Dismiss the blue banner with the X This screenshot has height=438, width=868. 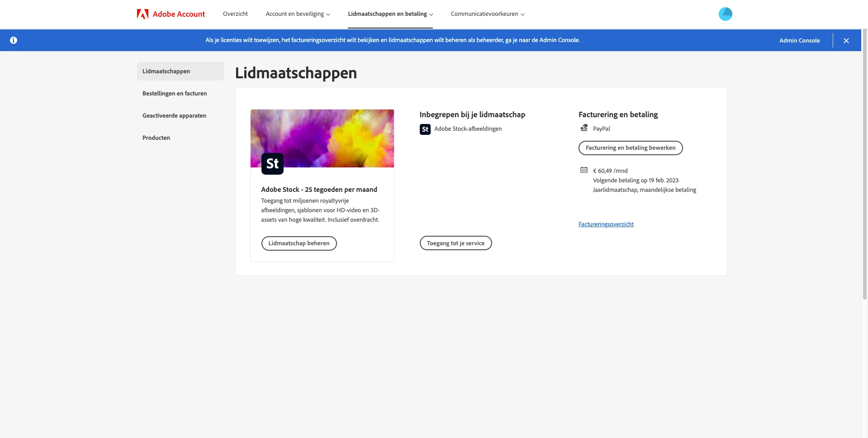click(846, 40)
